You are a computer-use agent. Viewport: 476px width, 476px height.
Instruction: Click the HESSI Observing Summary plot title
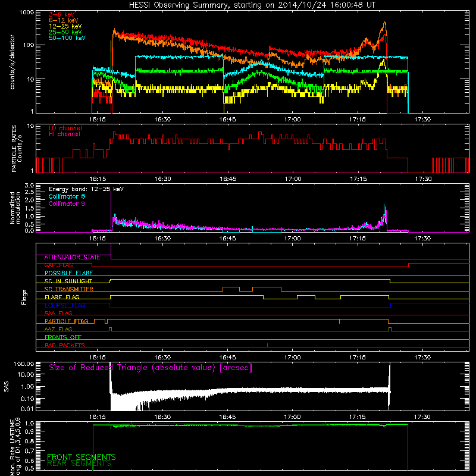[252, 5]
